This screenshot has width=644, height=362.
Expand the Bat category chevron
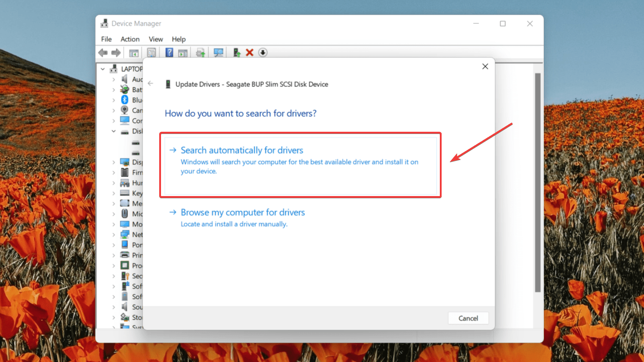coord(114,89)
